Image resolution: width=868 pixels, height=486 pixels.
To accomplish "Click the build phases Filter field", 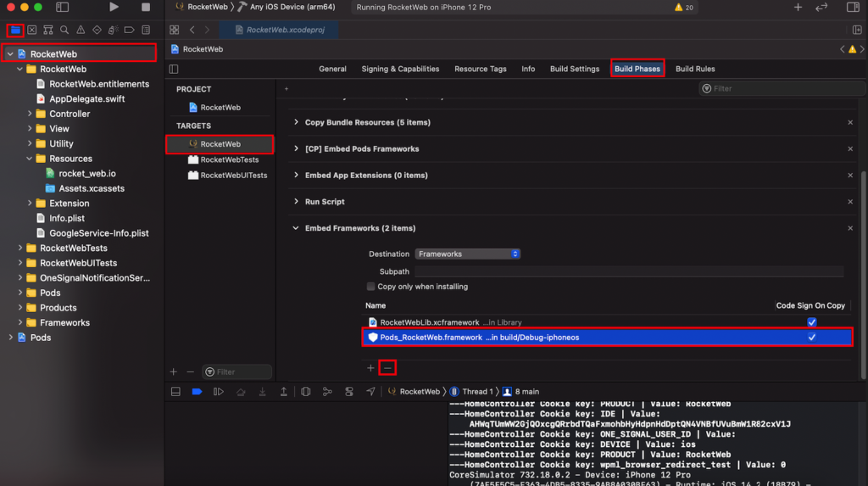I will coord(781,89).
